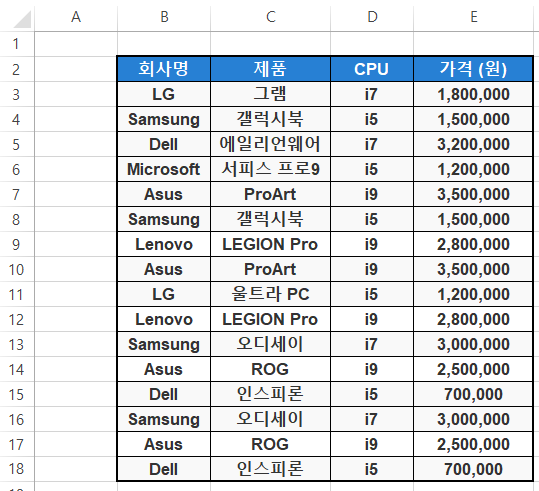Click the 회사명 header cell
The height and width of the screenshot is (491, 539).
164,69
